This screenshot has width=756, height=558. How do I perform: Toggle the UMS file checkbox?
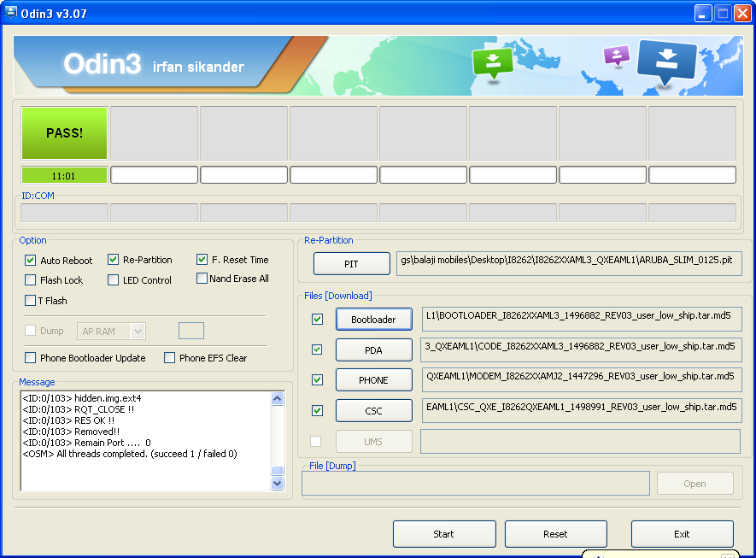pyautogui.click(x=316, y=441)
